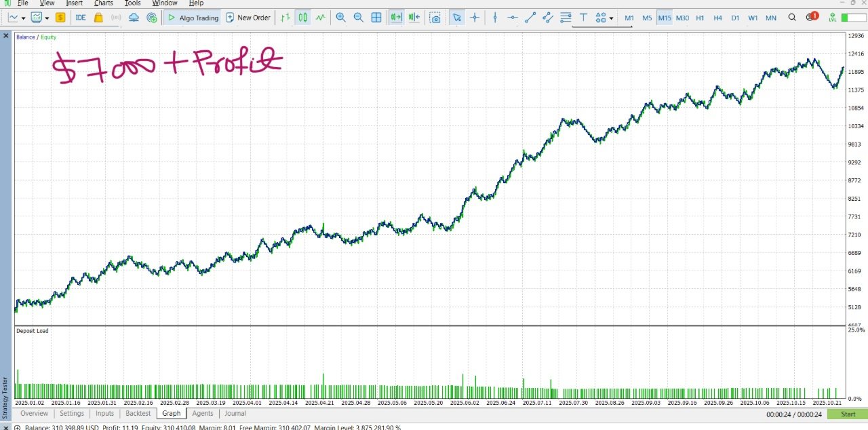The width and height of the screenshot is (868, 430).
Task: Select the H4 timeframe
Action: 717,18
